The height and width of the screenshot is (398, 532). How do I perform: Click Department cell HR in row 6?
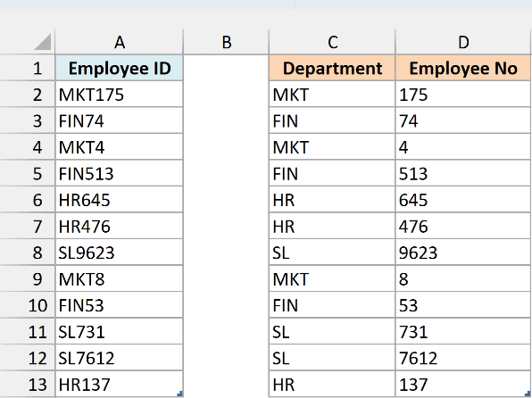332,200
